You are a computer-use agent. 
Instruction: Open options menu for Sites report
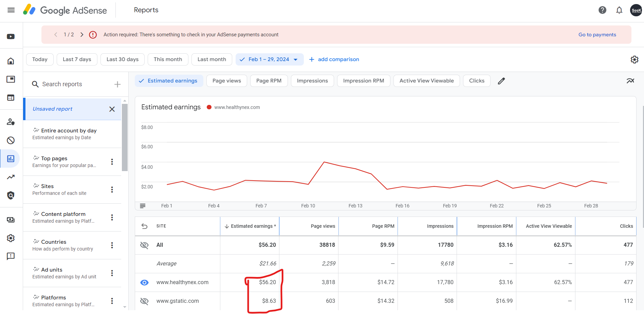(x=112, y=190)
